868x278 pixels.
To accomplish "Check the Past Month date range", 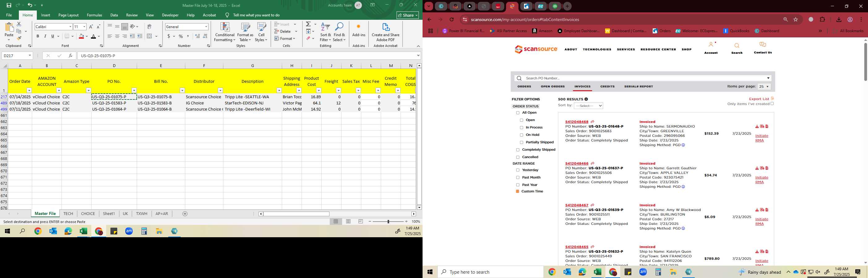I will pos(518,178).
